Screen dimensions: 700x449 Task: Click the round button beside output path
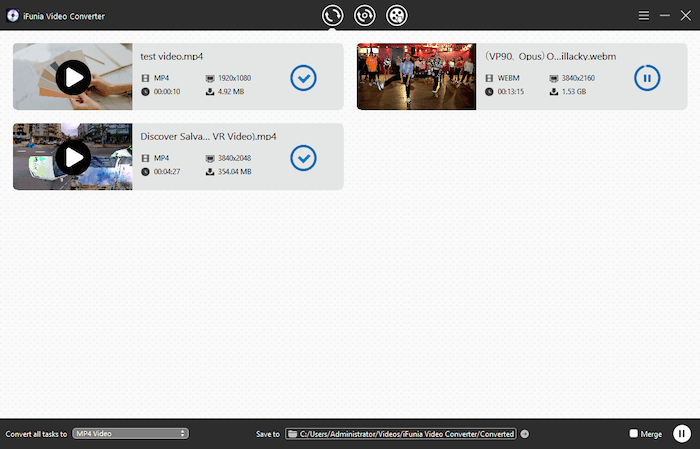[x=525, y=434]
